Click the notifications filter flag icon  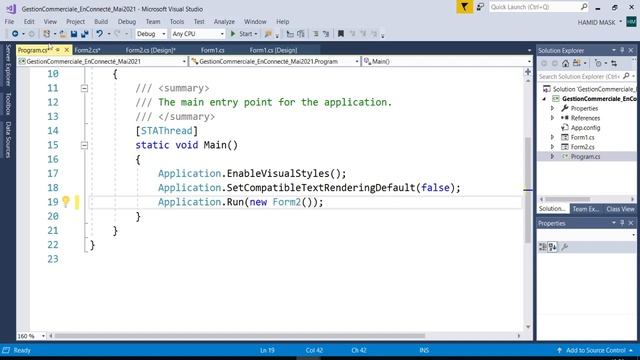[x=464, y=7]
